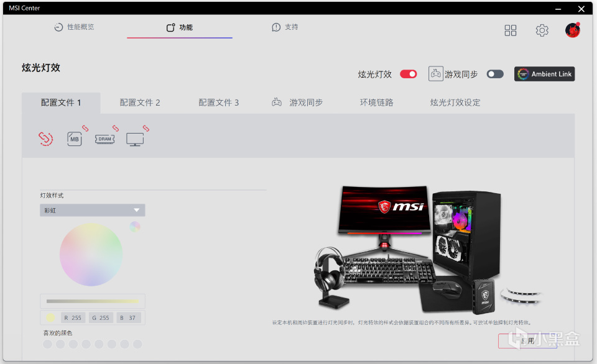Click the G 255 value field

click(101, 317)
